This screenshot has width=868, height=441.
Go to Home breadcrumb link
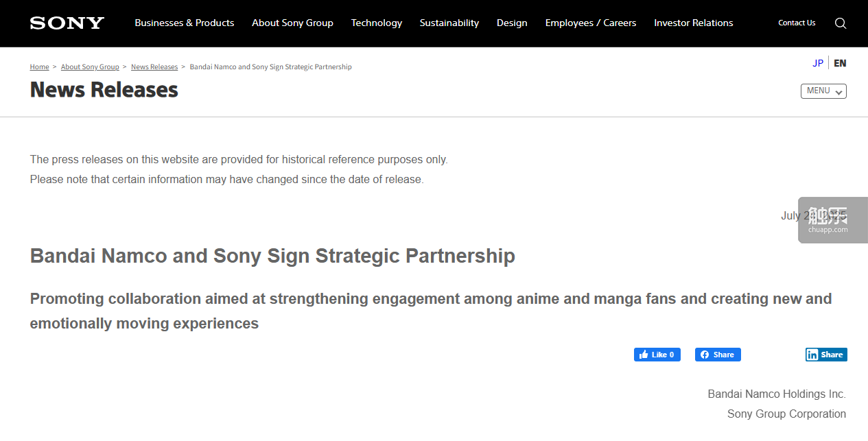pos(39,67)
